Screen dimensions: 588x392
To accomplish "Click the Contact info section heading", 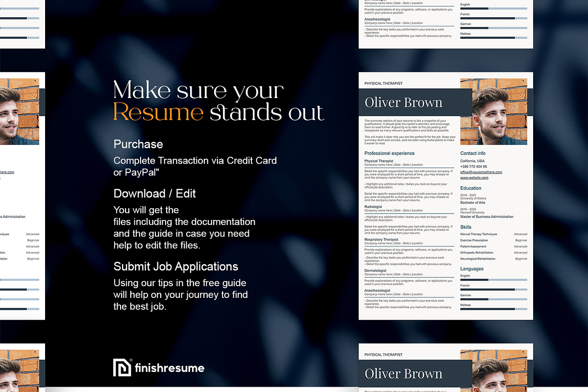I will (x=472, y=153).
